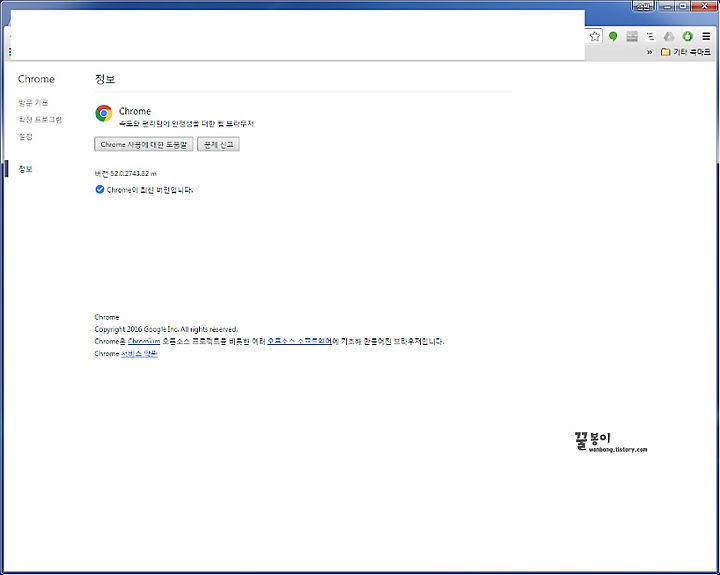Select the version text 52.0.2743.82 m
The height and width of the screenshot is (575, 720).
coord(134,174)
